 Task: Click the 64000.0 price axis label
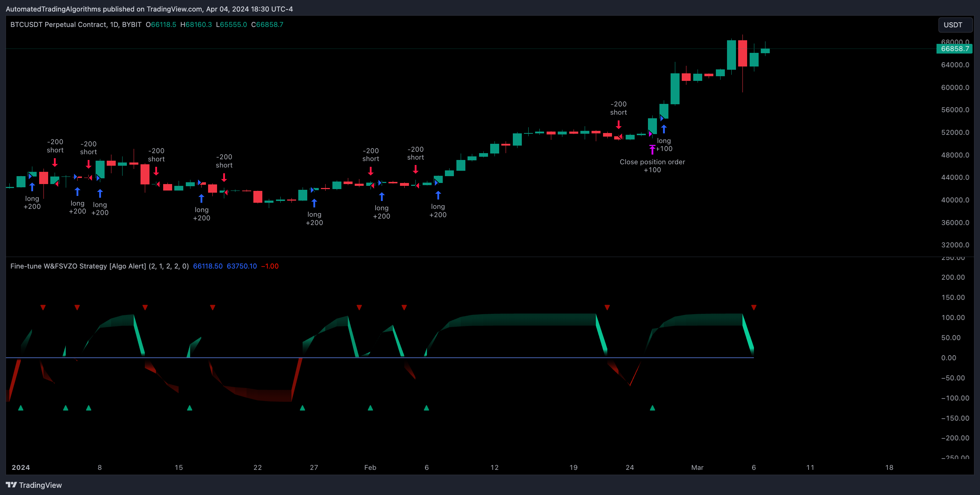(x=955, y=65)
